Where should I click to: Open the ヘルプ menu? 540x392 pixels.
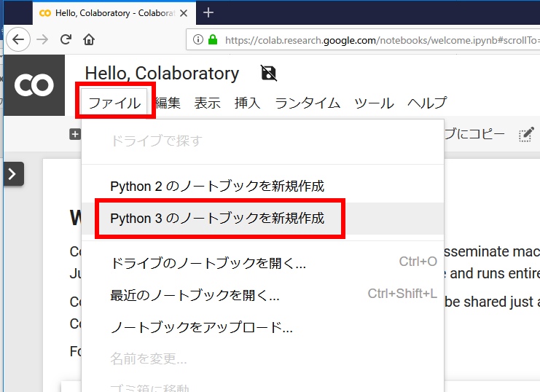[427, 103]
